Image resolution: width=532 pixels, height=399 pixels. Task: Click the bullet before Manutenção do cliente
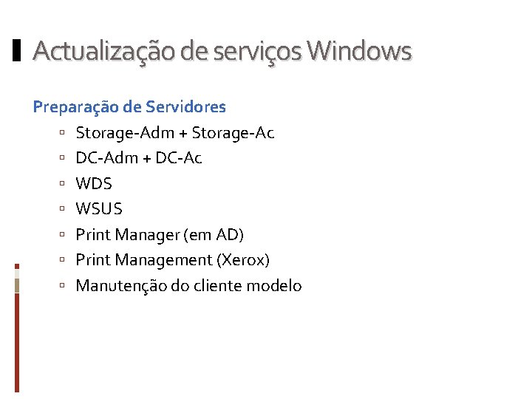coord(62,285)
